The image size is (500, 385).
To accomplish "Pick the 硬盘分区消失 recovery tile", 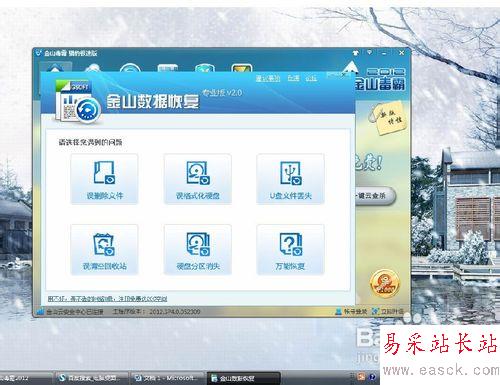I will click(198, 250).
